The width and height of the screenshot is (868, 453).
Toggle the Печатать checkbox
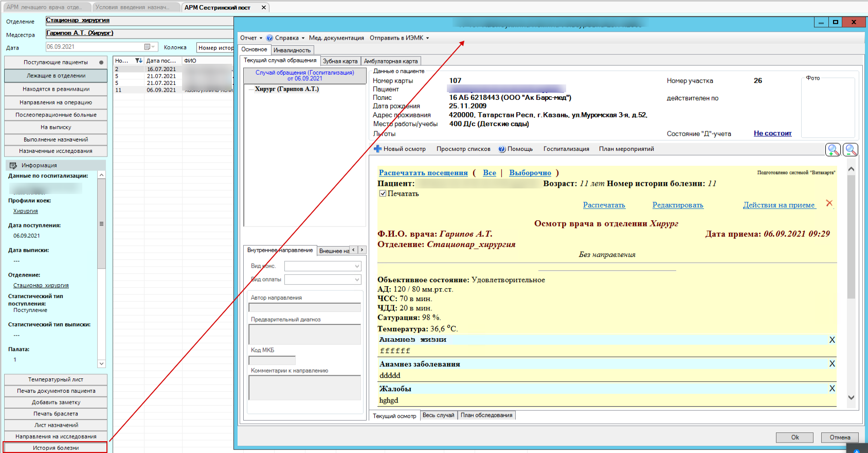point(383,194)
